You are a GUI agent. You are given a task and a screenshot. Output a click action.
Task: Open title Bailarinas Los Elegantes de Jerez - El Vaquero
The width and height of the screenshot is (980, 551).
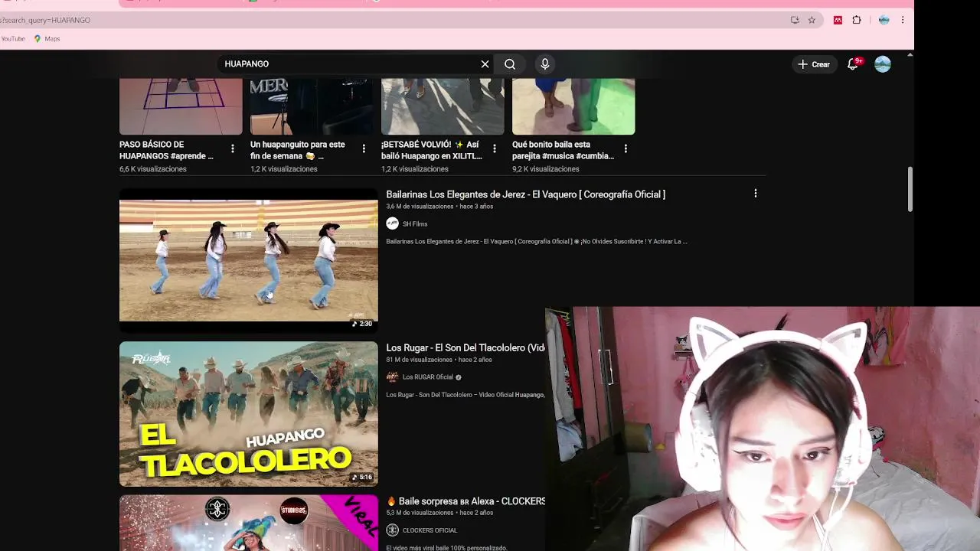click(x=526, y=194)
